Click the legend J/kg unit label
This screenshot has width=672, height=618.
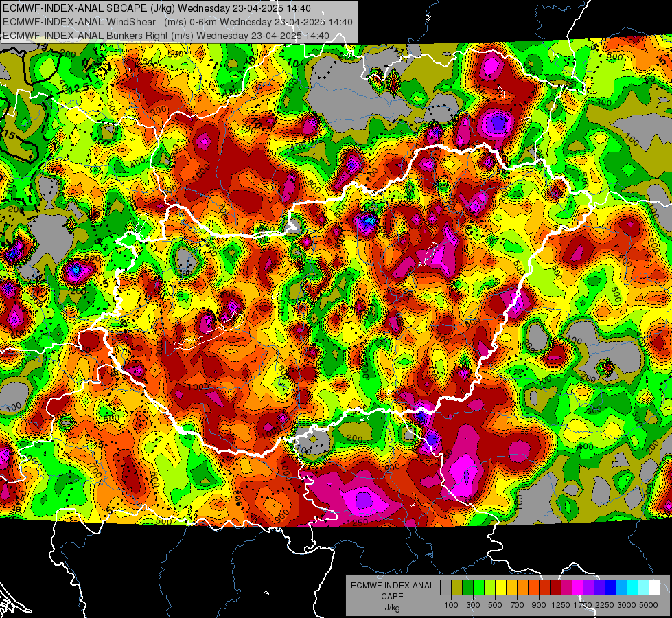click(392, 608)
